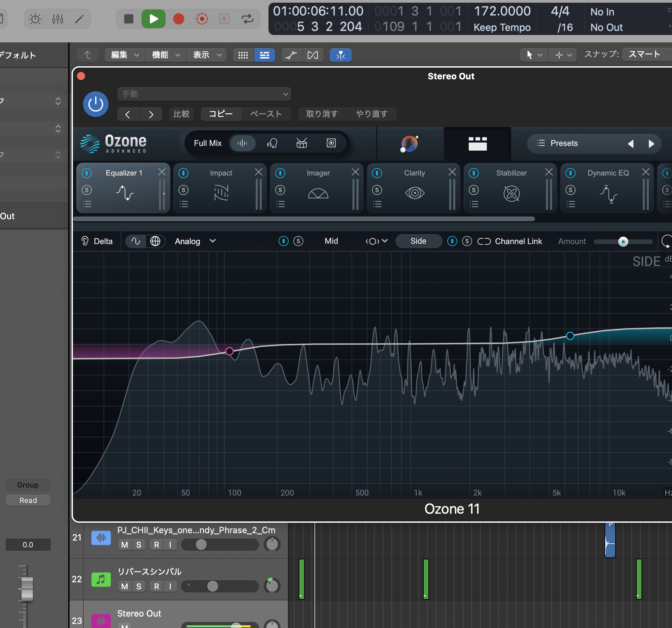Image resolution: width=672 pixels, height=628 pixels.
Task: Toggle the automation curve icon
Action: pos(291,55)
